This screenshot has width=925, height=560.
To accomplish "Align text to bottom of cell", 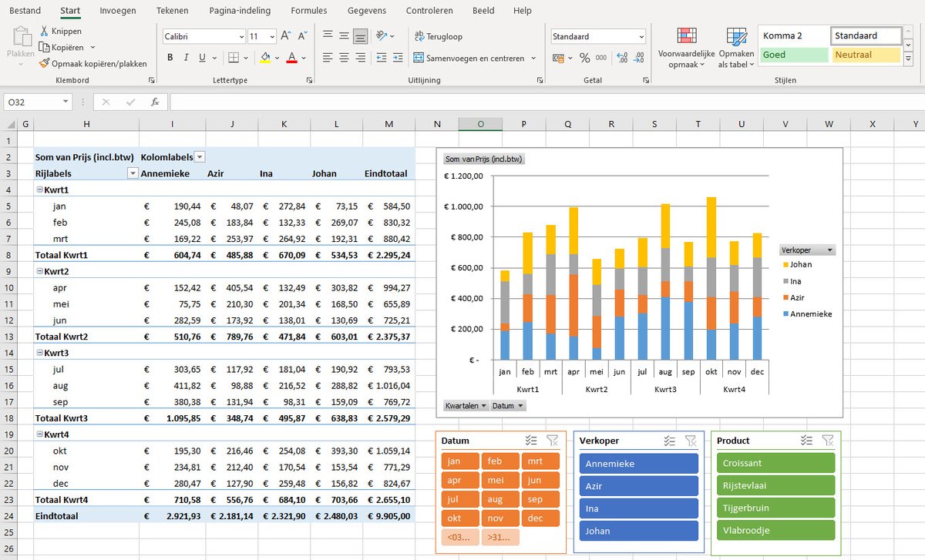I will pos(360,36).
